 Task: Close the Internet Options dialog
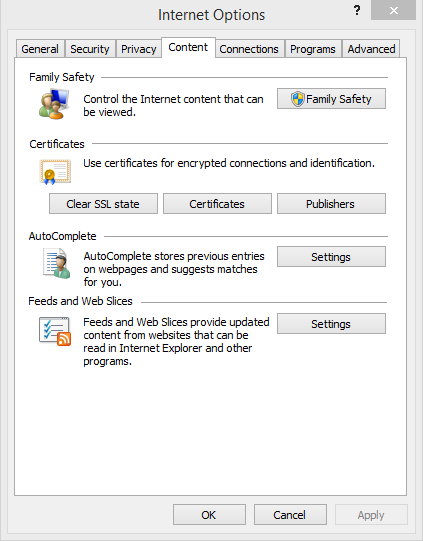point(393,10)
